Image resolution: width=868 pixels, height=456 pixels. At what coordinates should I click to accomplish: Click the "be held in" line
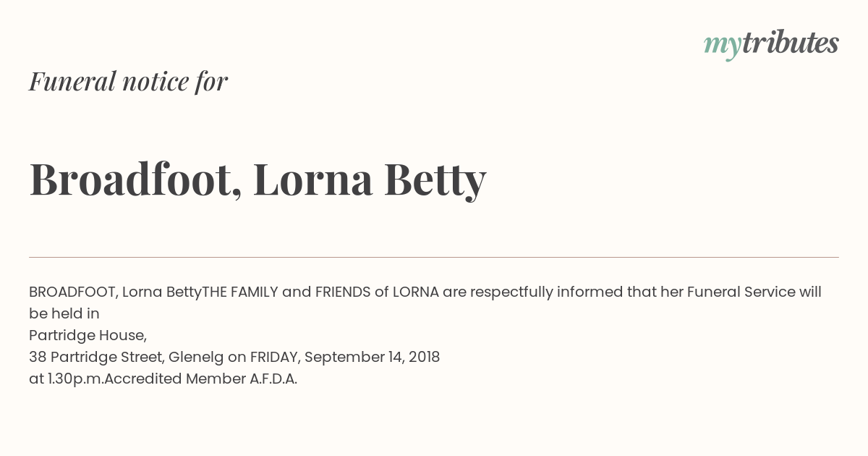coord(64,314)
